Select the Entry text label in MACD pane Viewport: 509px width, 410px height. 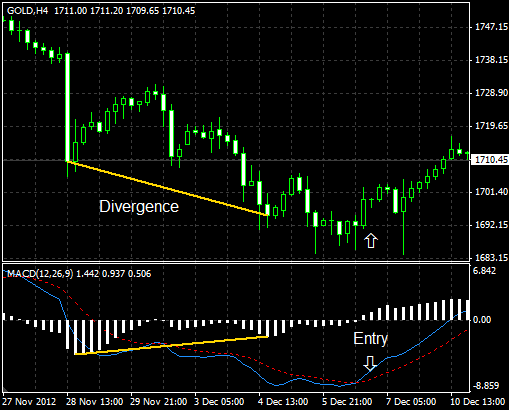click(370, 339)
